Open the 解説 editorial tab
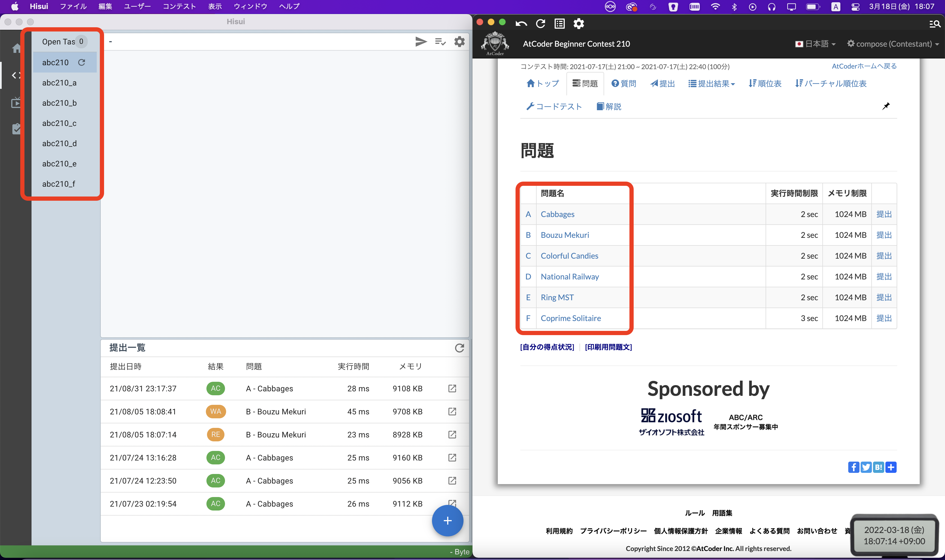 tap(609, 107)
